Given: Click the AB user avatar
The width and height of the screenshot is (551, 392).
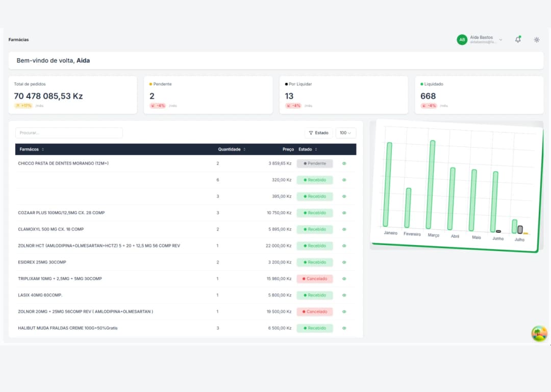Looking at the screenshot, I should point(462,40).
